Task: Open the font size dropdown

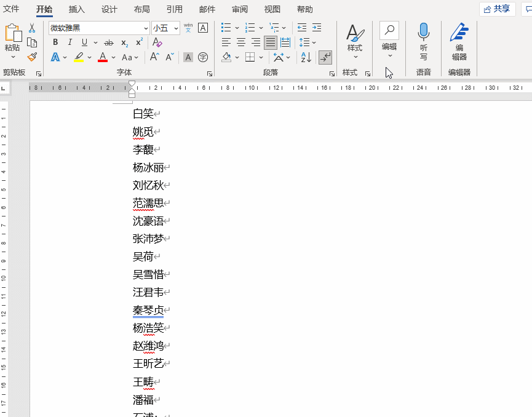Action: pos(176,28)
